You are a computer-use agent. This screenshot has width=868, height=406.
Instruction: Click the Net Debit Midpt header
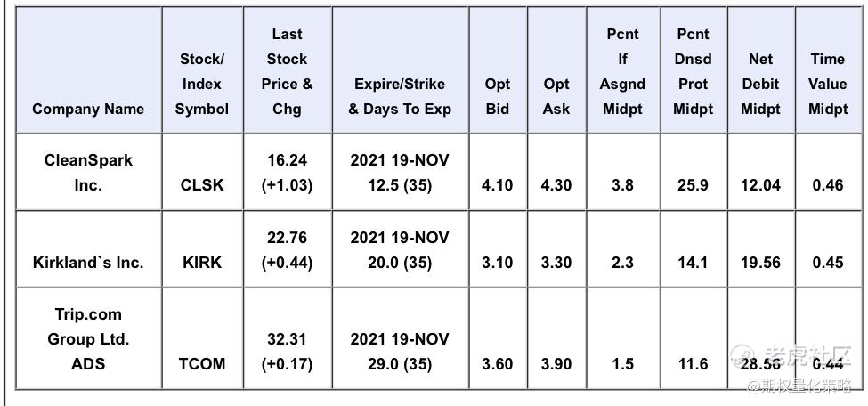(760, 85)
